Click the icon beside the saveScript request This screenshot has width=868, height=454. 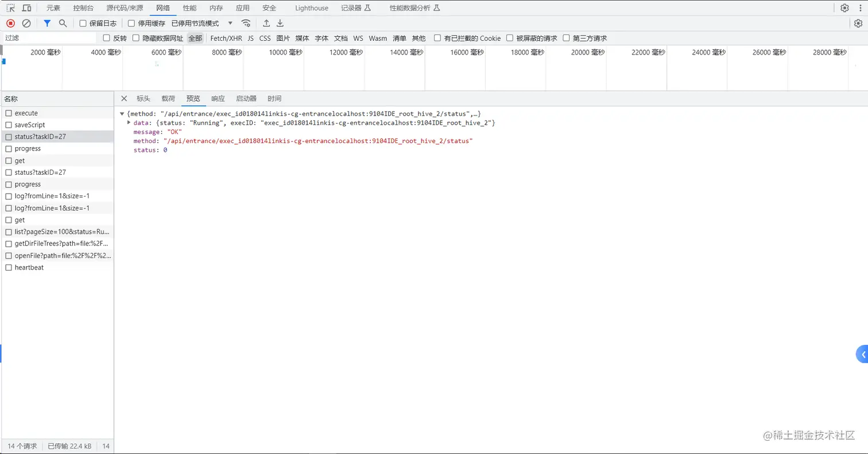point(9,125)
